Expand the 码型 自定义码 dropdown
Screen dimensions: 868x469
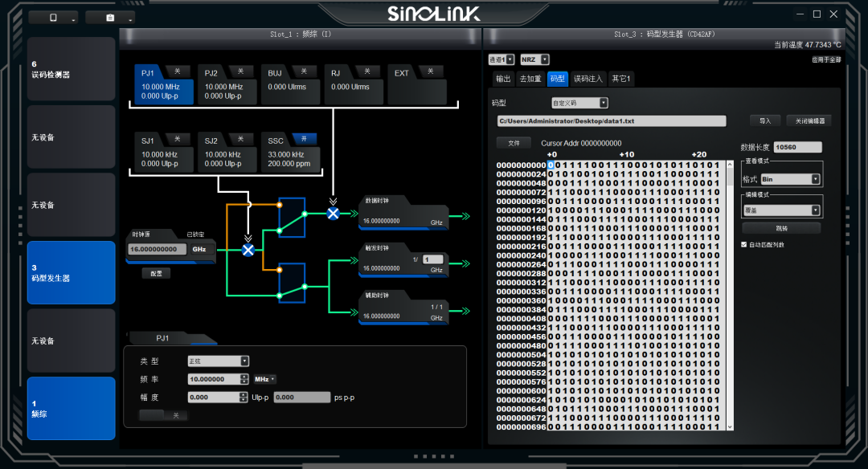coord(579,103)
